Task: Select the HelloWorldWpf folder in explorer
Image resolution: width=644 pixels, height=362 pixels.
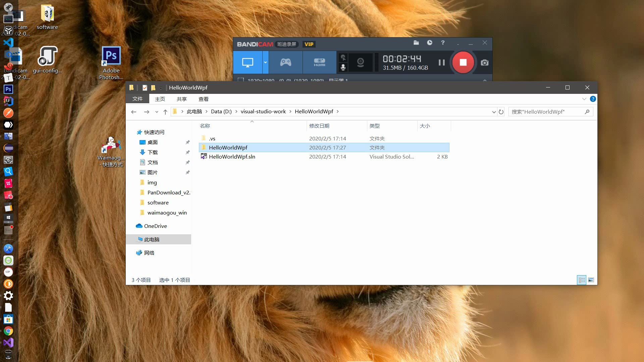Action: (228, 147)
